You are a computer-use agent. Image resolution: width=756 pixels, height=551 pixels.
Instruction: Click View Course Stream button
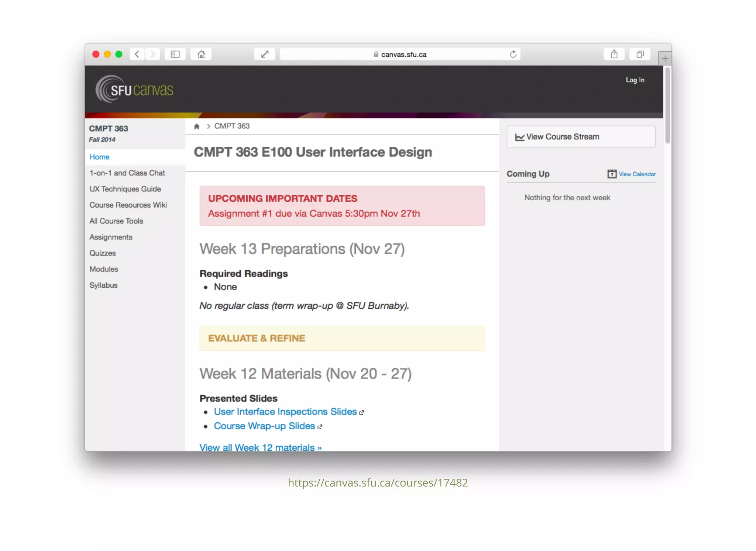tap(581, 137)
